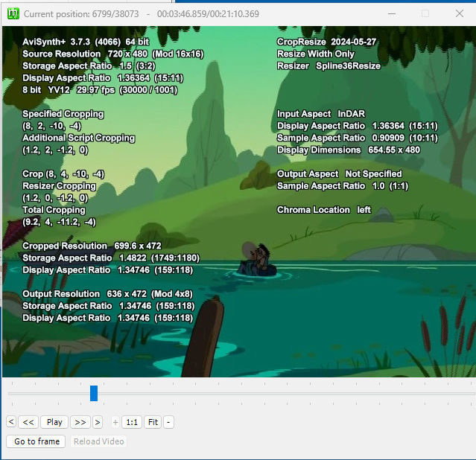Click the 'Chroma Location left' overlay text
Image resolution: width=476 pixels, height=460 pixels.
click(x=324, y=210)
